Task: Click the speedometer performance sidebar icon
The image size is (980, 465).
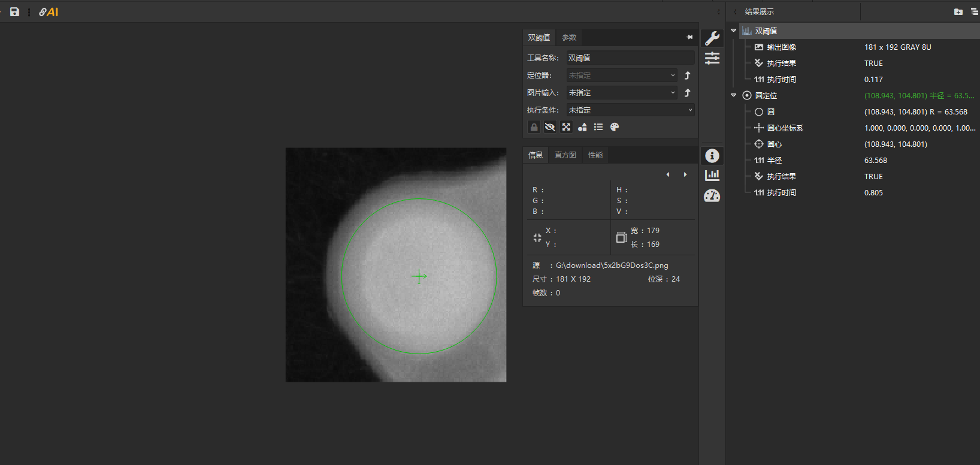Action: coord(712,196)
